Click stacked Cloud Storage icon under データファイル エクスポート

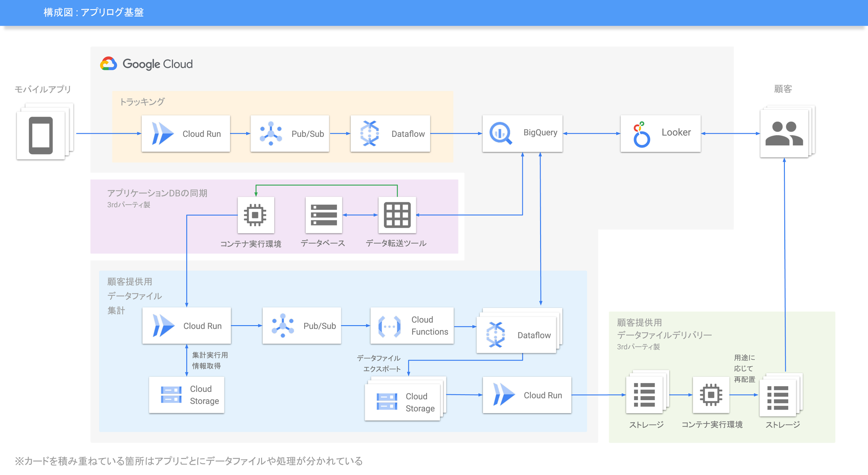pos(387,402)
